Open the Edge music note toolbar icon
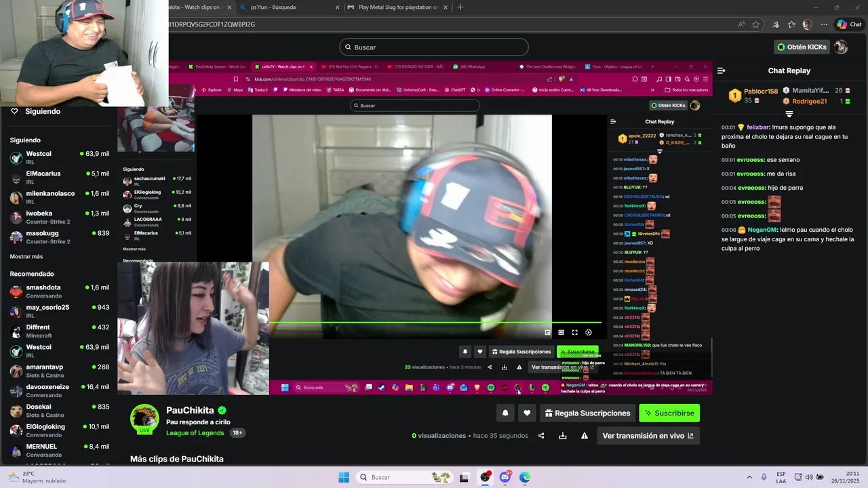The height and width of the screenshot is (488, 868). 776,24
